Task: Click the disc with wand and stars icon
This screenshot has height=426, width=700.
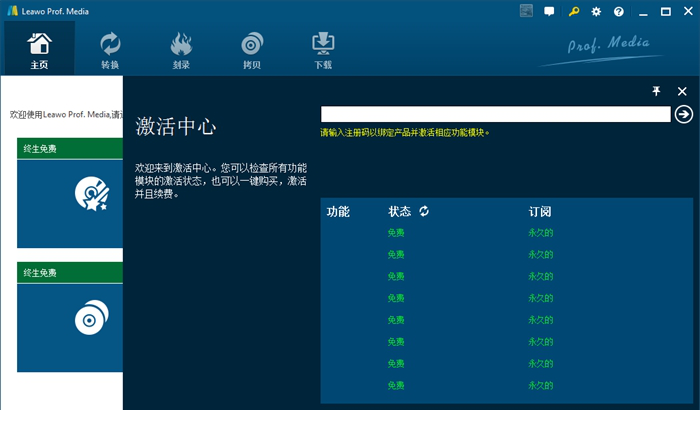Action: click(x=92, y=194)
